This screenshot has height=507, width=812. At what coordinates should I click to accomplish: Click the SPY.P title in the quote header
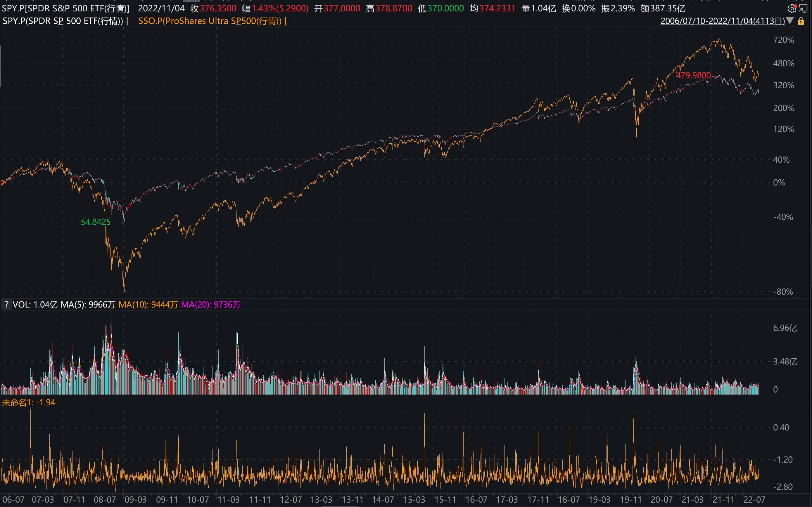click(65, 8)
